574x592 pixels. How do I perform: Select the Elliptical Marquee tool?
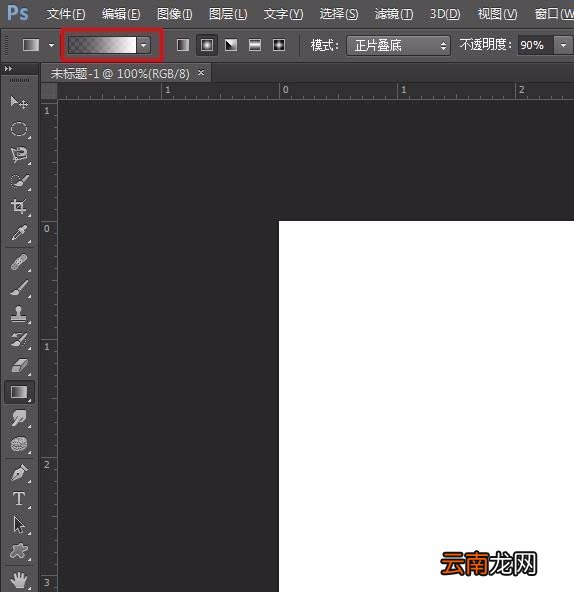(x=19, y=129)
